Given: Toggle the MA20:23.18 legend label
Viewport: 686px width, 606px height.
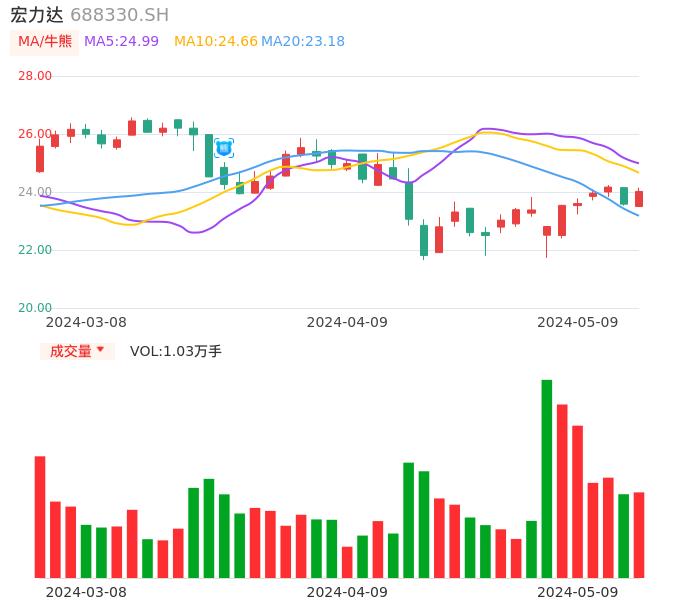Looking at the screenshot, I should pyautogui.click(x=303, y=41).
